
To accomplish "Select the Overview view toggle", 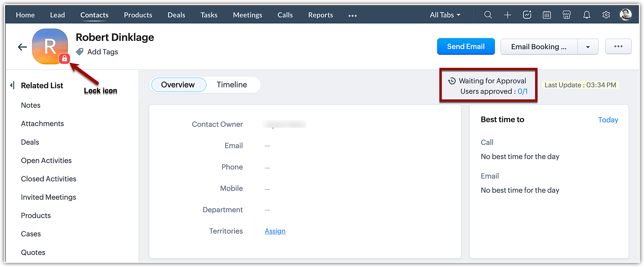I will tap(178, 85).
